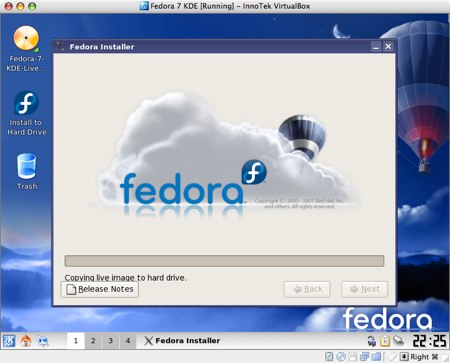
Task: Open the Klipper clipboard tray icon
Action: tap(385, 341)
